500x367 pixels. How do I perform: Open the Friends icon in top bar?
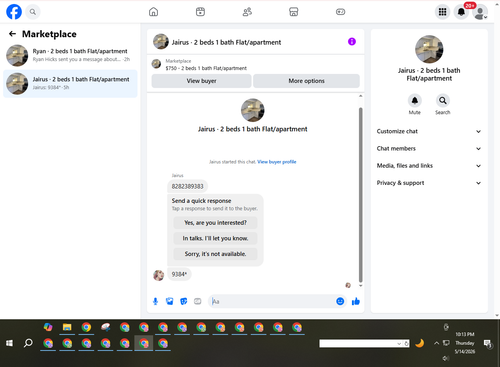point(247,12)
